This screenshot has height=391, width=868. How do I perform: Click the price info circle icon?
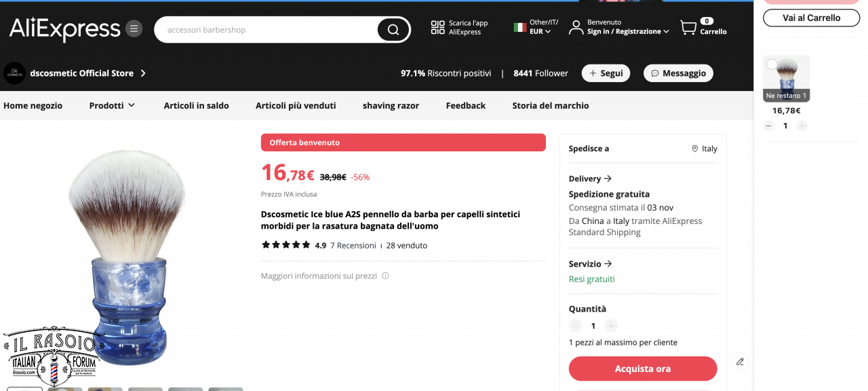(x=385, y=276)
